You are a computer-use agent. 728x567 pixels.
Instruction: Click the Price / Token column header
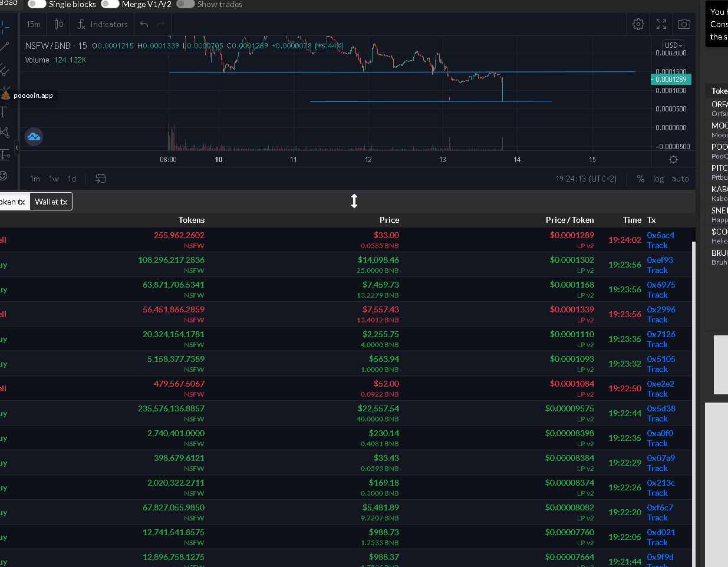pos(569,220)
